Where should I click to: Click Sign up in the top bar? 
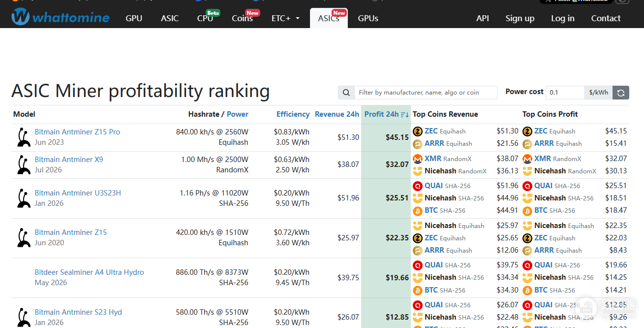[520, 18]
